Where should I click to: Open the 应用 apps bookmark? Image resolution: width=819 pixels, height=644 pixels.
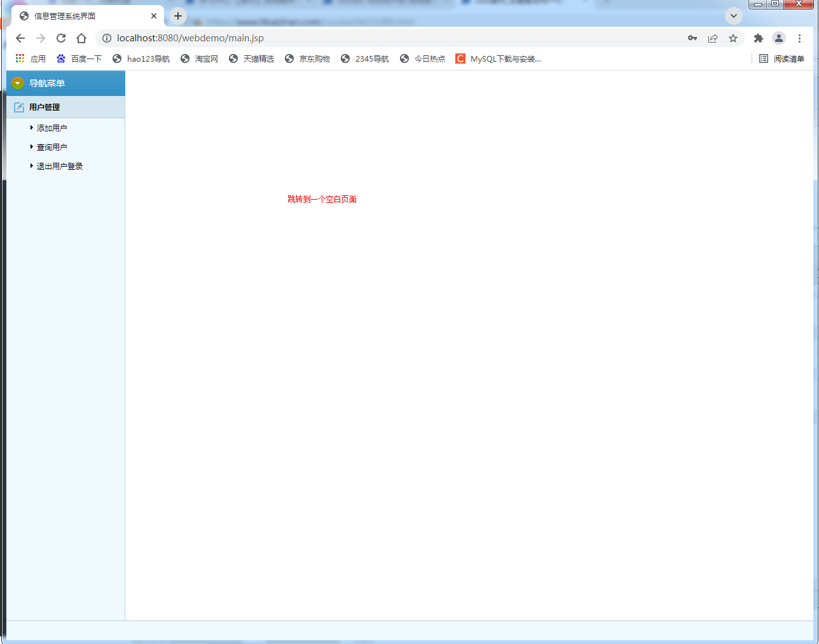[31, 58]
